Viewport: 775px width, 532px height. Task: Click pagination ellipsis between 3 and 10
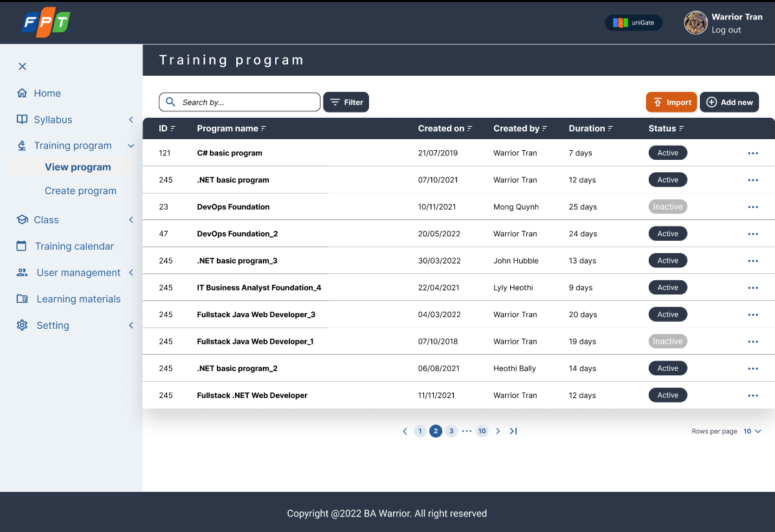pos(467,431)
